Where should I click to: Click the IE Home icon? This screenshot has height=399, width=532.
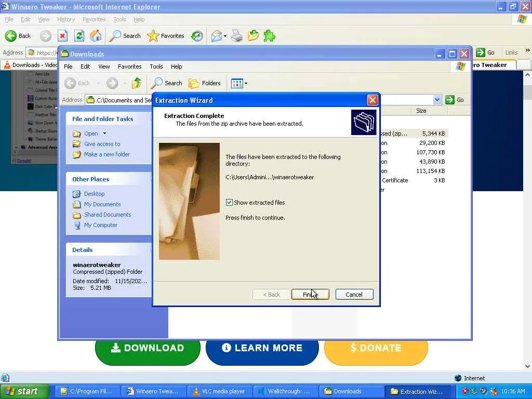(96, 36)
